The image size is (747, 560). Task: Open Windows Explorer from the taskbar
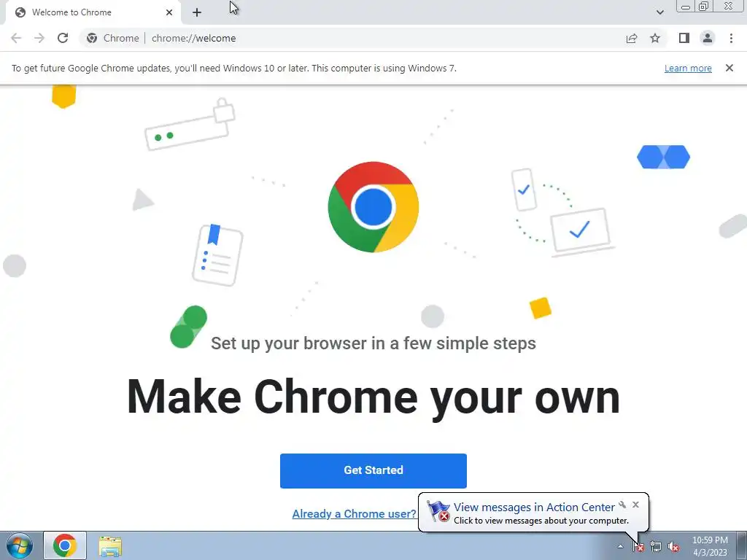click(110, 546)
